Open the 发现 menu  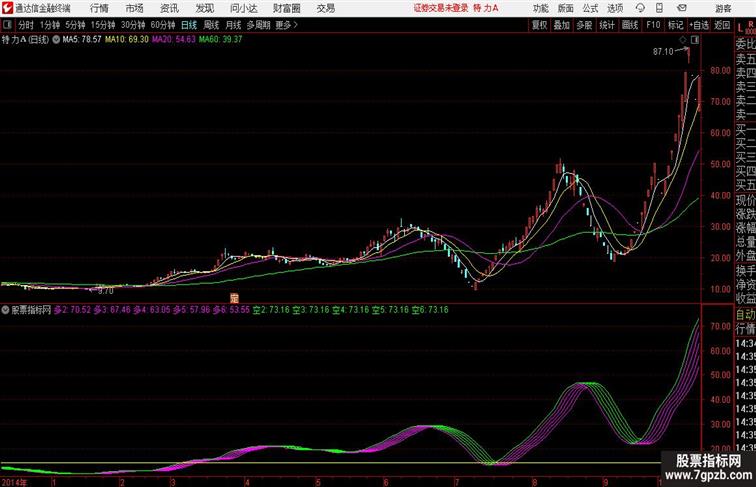204,8
